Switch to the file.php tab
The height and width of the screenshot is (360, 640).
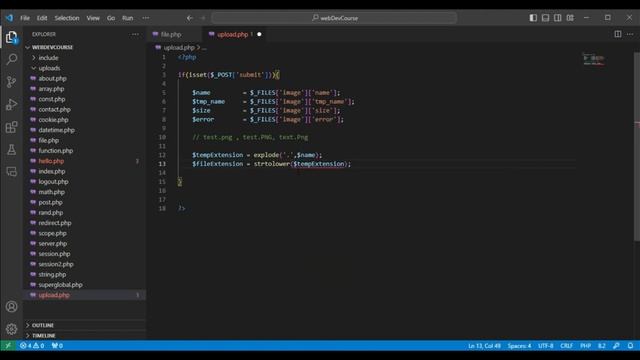coord(174,34)
